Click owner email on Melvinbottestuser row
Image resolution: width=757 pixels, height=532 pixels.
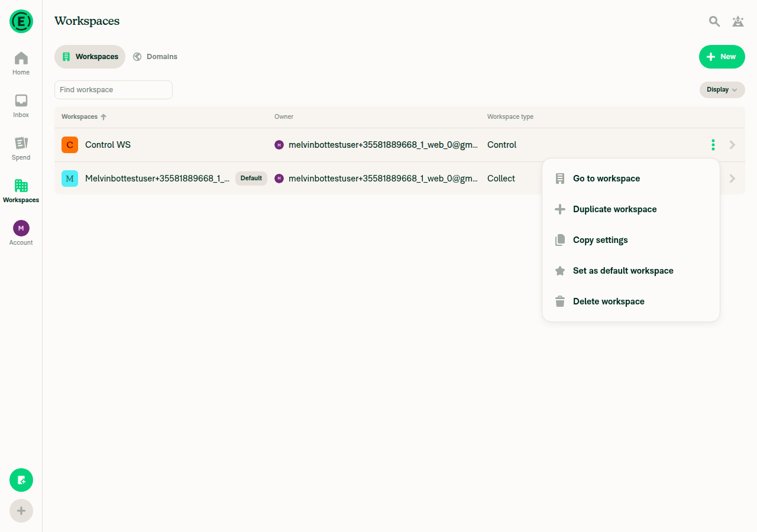coord(383,179)
